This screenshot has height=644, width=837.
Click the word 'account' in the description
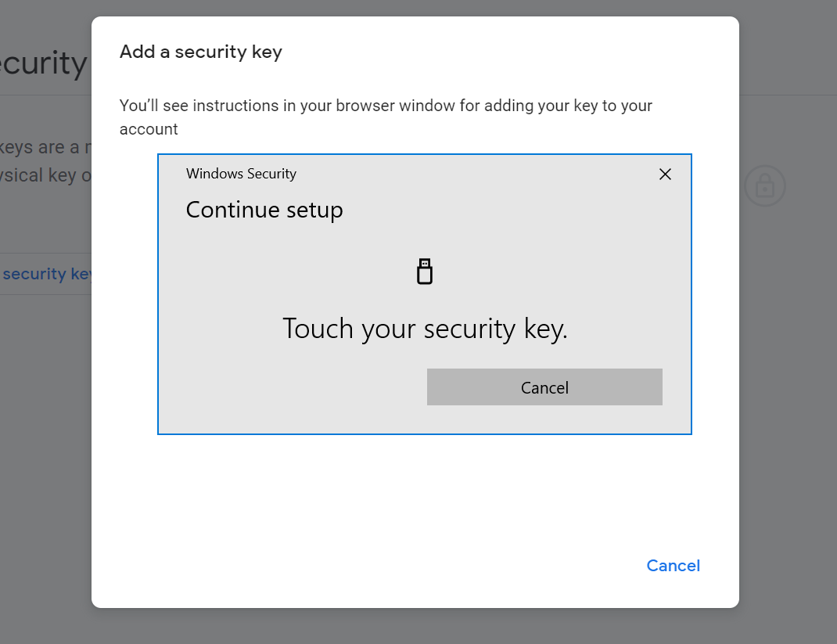[x=149, y=129]
